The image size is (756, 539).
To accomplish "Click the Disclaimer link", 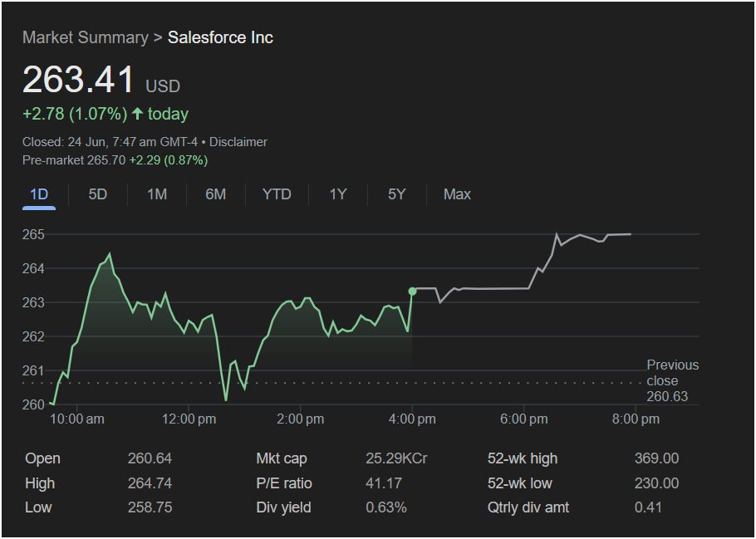I will click(x=238, y=142).
